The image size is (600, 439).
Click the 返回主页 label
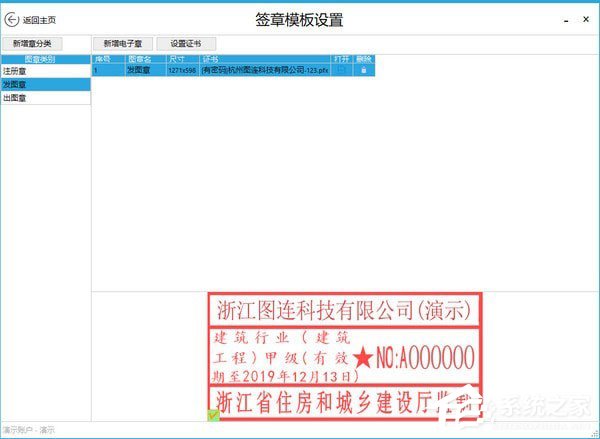click(39, 20)
